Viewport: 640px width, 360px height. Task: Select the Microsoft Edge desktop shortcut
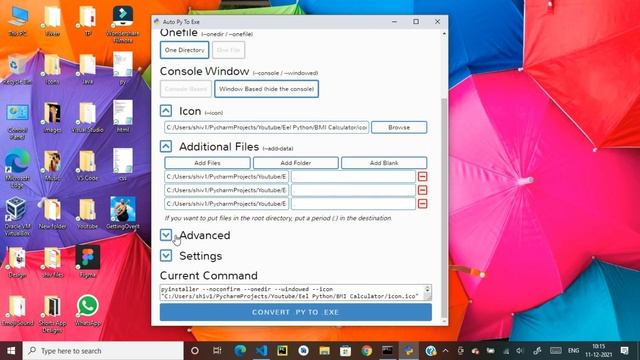click(18, 169)
